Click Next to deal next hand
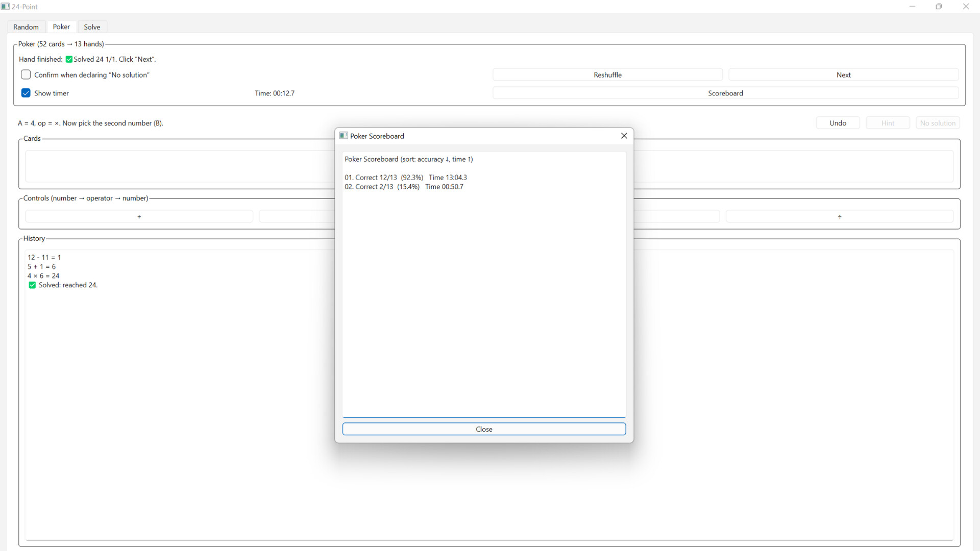 click(x=843, y=74)
